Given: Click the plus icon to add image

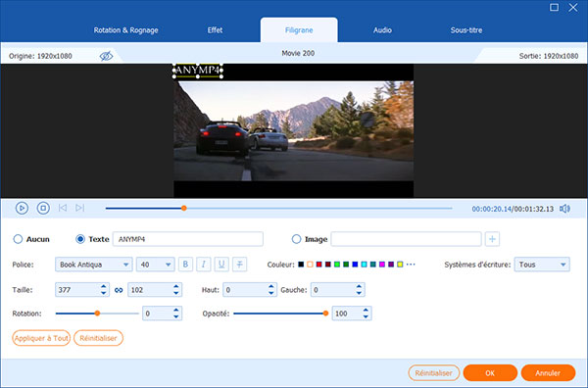Looking at the screenshot, I should pos(492,239).
